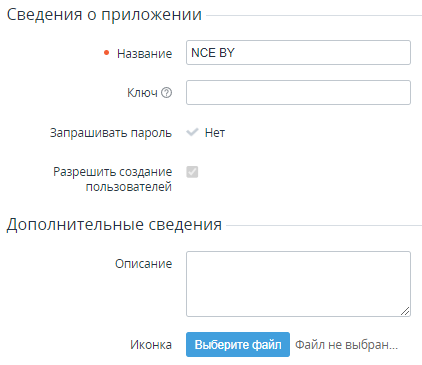Toggle the Разрешить создание пользователей checkbox

tap(192, 172)
